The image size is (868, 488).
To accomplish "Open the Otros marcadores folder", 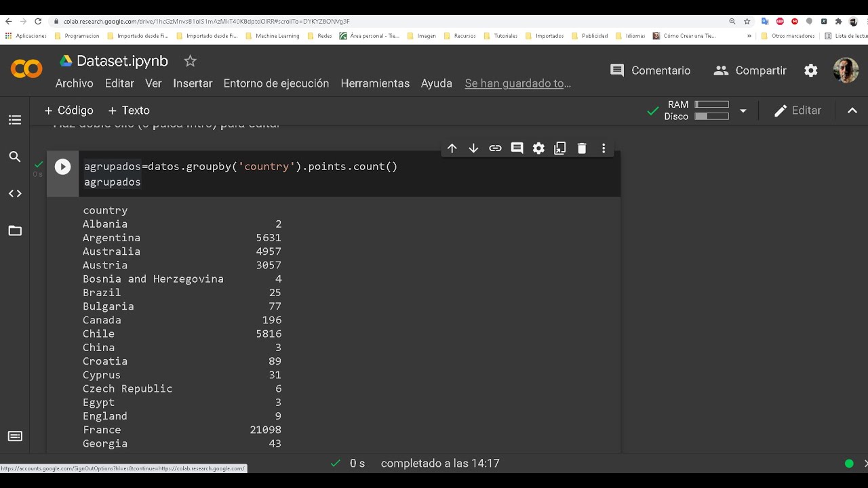I will tap(788, 36).
